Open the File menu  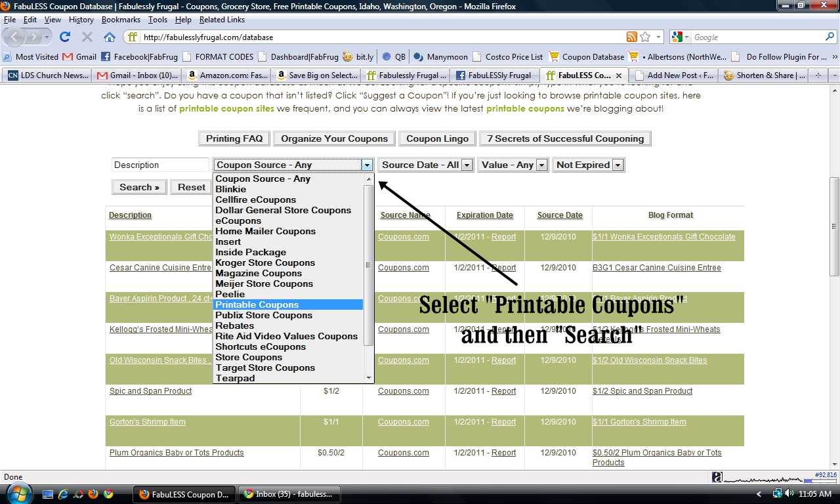click(10, 20)
